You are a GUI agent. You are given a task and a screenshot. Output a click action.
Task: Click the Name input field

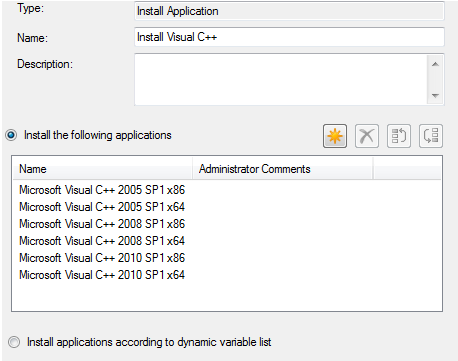[289, 37]
